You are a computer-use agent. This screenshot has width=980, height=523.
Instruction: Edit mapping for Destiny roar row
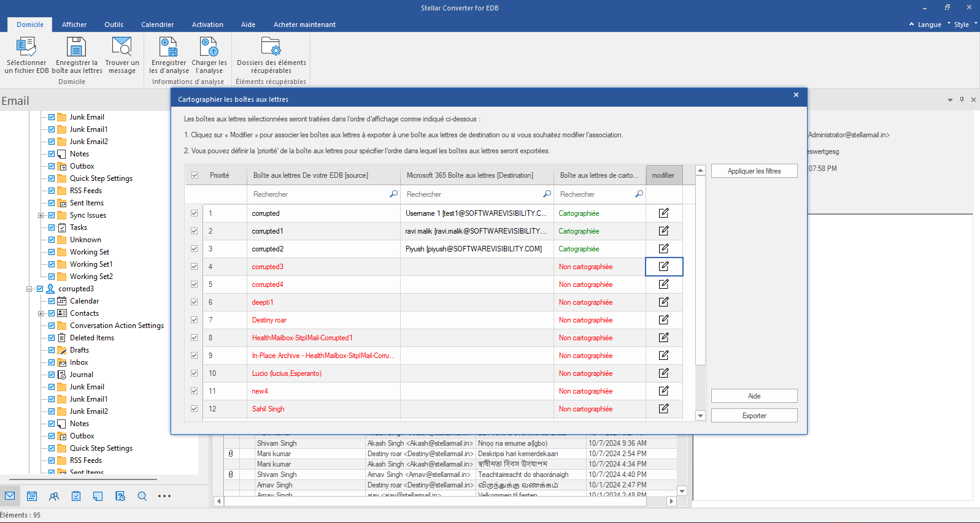click(x=664, y=320)
